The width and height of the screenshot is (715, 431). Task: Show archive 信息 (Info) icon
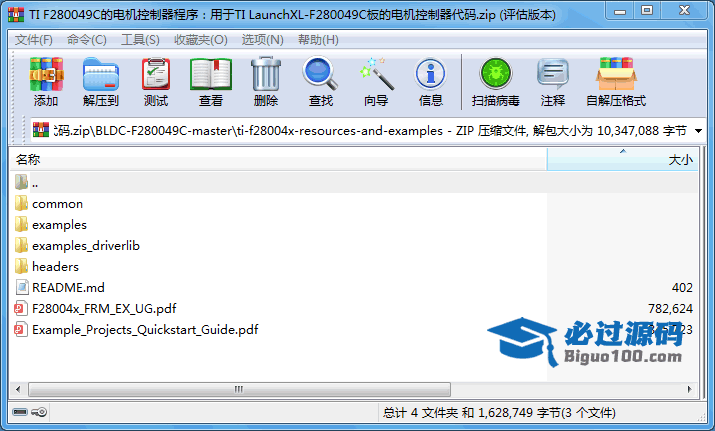430,82
